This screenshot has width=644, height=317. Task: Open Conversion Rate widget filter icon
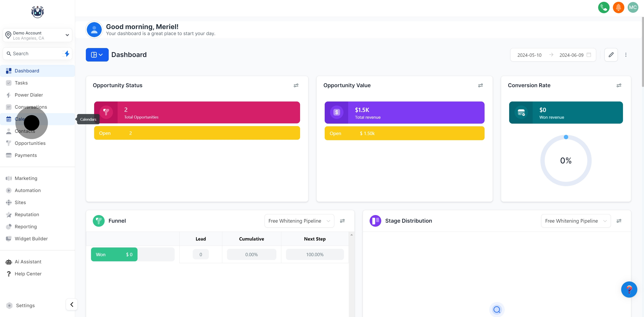(619, 85)
